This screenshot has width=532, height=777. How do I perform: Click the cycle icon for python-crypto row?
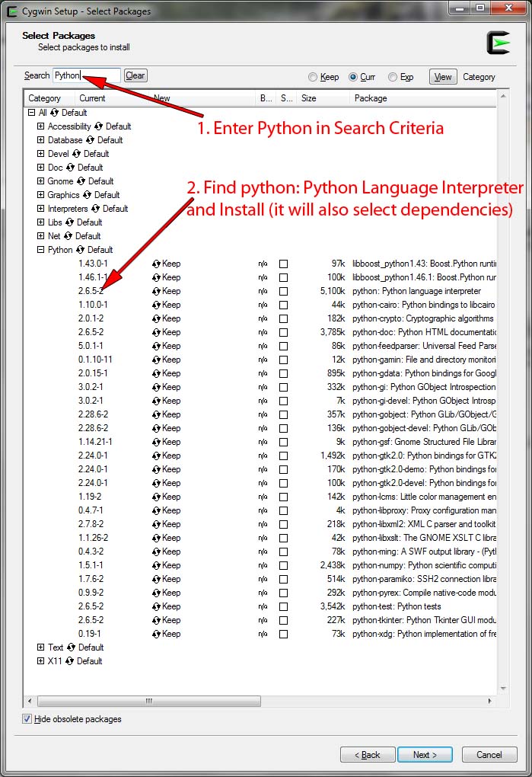click(156, 318)
